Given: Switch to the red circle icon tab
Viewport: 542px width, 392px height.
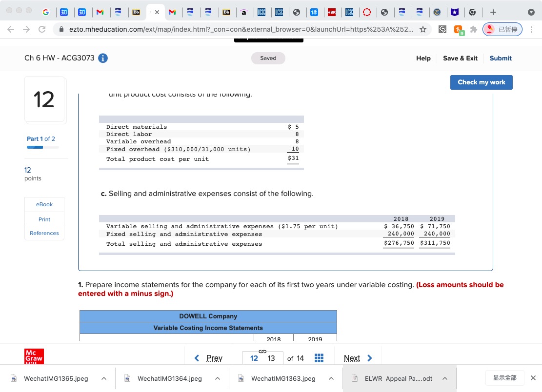Looking at the screenshot, I should coord(367,12).
